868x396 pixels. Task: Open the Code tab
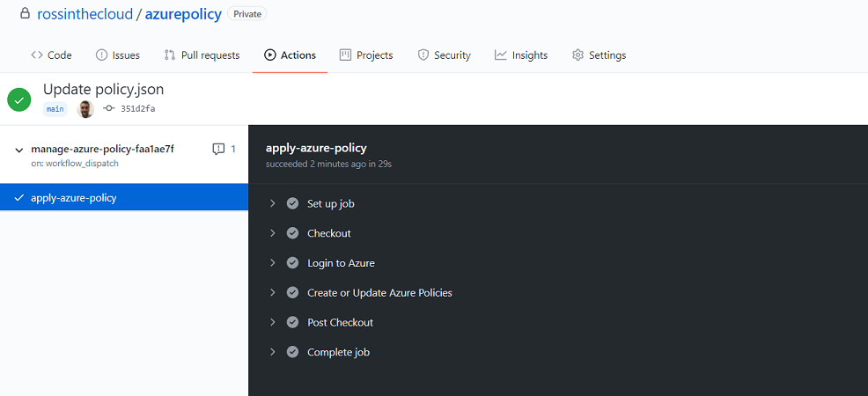pyautogui.click(x=51, y=55)
